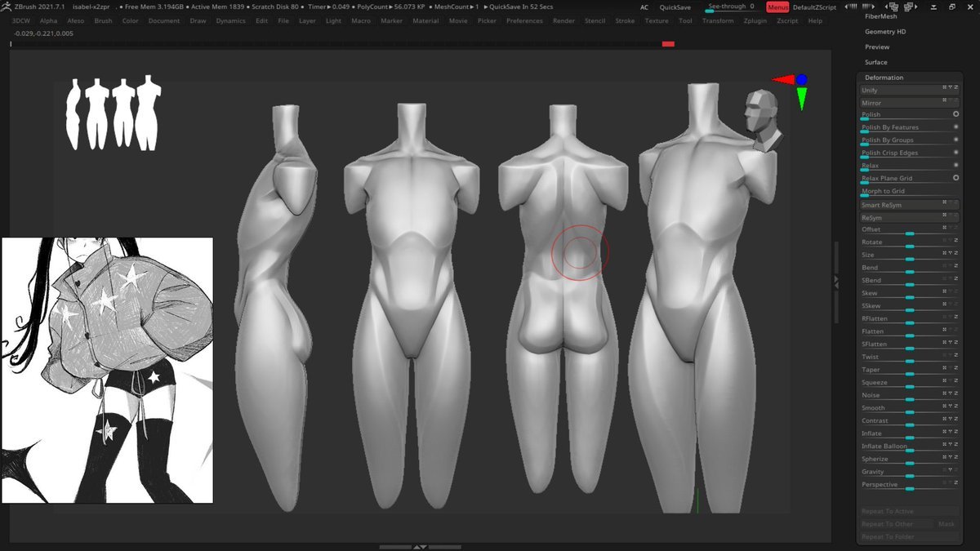Click the right panel divider arrows
This screenshot has height=551, width=980.
point(835,281)
